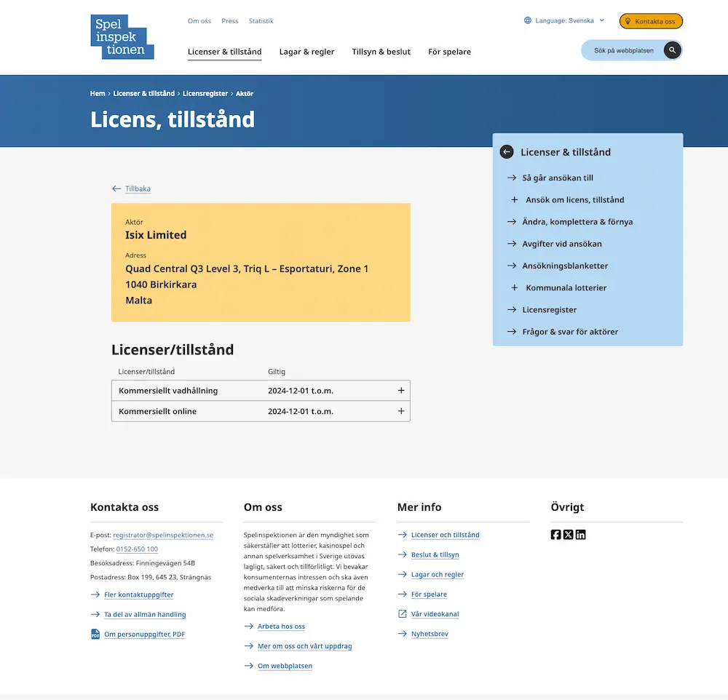Screen dimensions: 728x700
Task: Open the Press link
Action: click(230, 21)
